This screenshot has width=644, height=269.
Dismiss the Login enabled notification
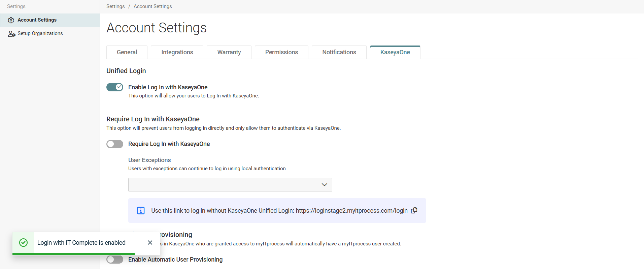click(x=150, y=243)
